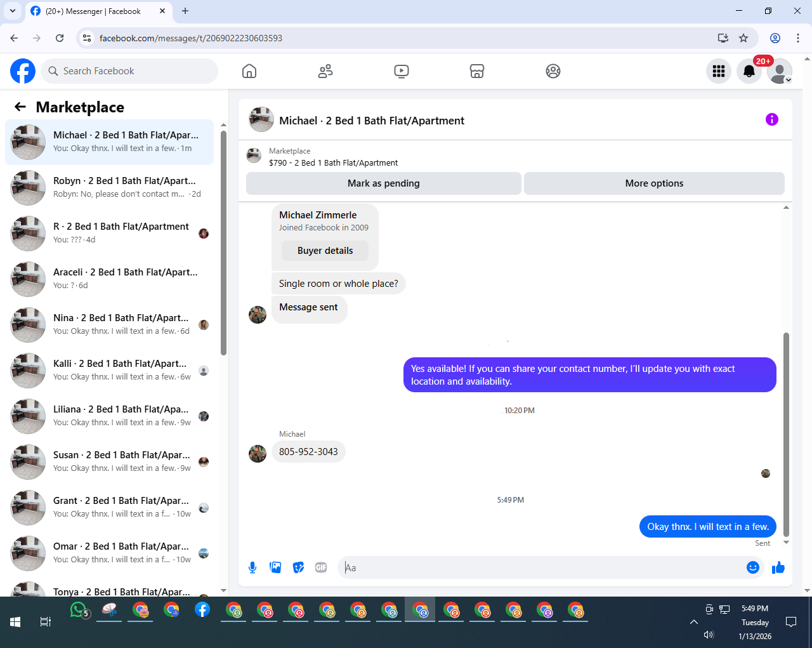Close the Messenger tab

click(162, 11)
